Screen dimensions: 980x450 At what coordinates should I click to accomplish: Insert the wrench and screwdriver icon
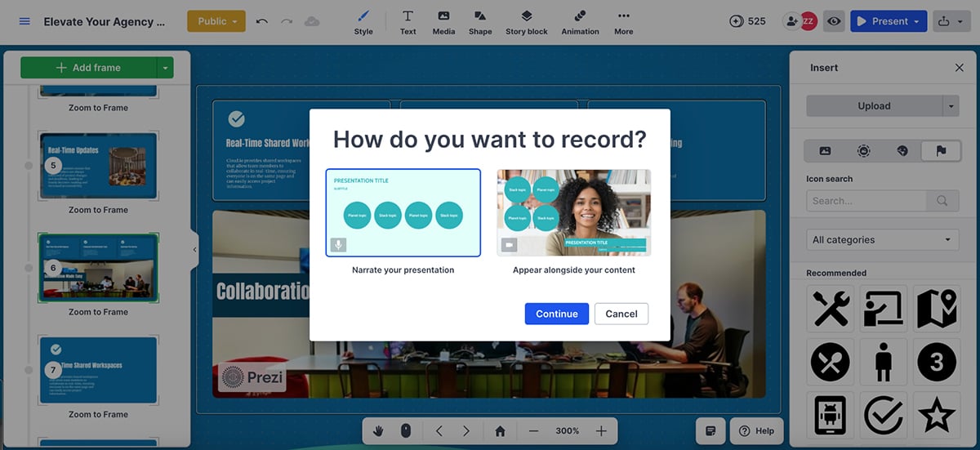pyautogui.click(x=832, y=309)
